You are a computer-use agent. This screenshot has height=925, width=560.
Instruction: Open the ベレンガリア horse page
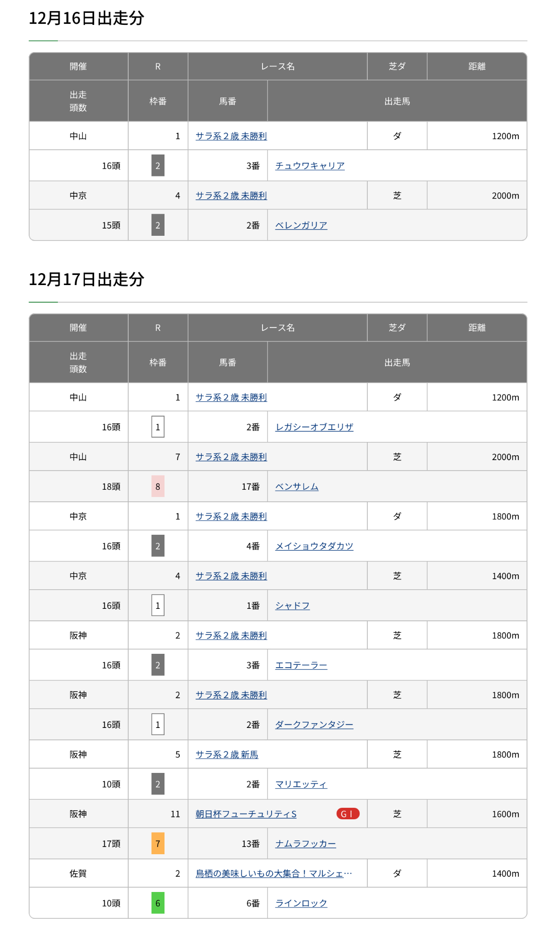coord(301,225)
